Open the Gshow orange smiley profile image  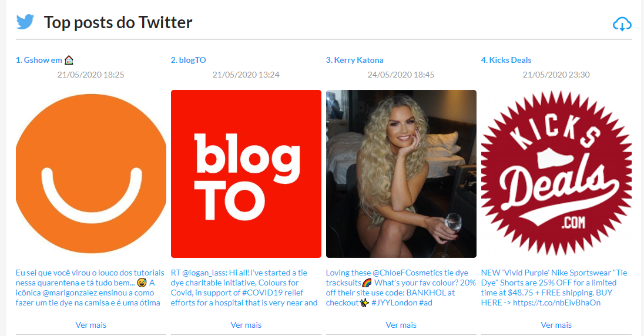[90, 174]
